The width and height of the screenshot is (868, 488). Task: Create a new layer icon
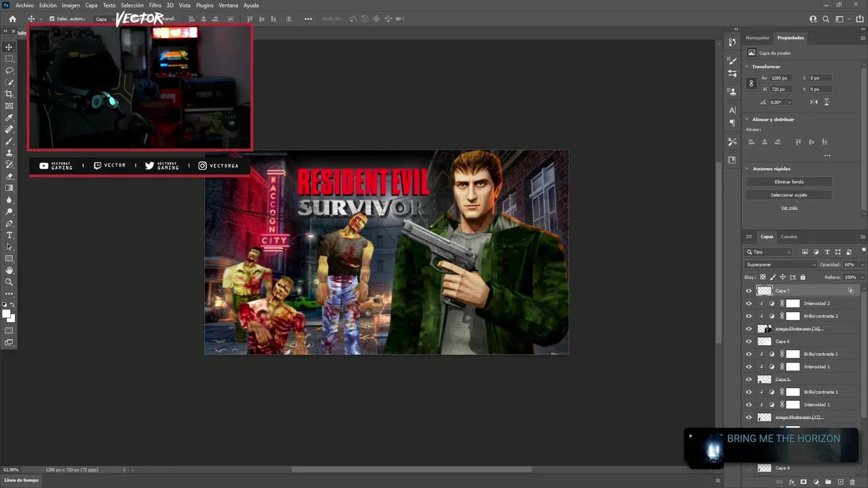coord(840,482)
